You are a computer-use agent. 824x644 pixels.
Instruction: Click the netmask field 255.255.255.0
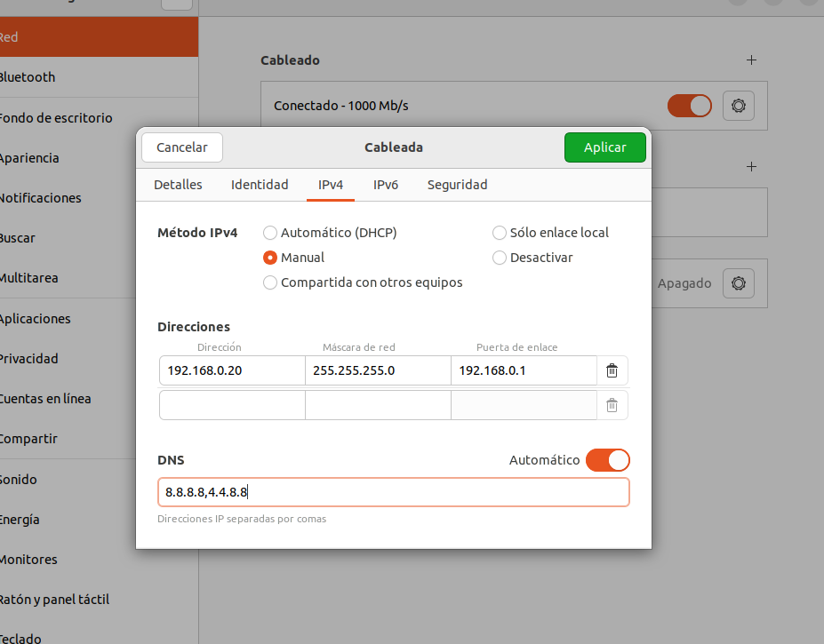coord(378,370)
